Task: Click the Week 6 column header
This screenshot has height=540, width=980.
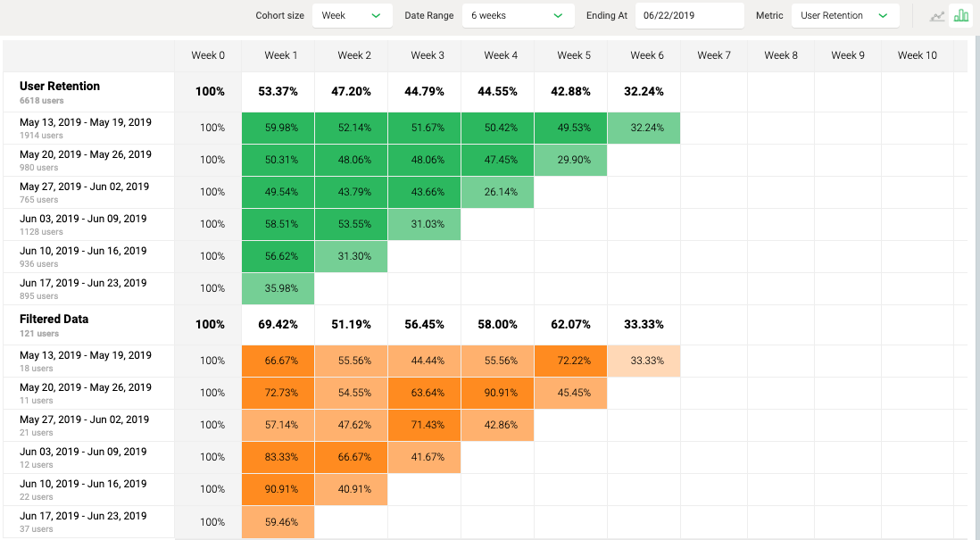Action: coord(647,55)
